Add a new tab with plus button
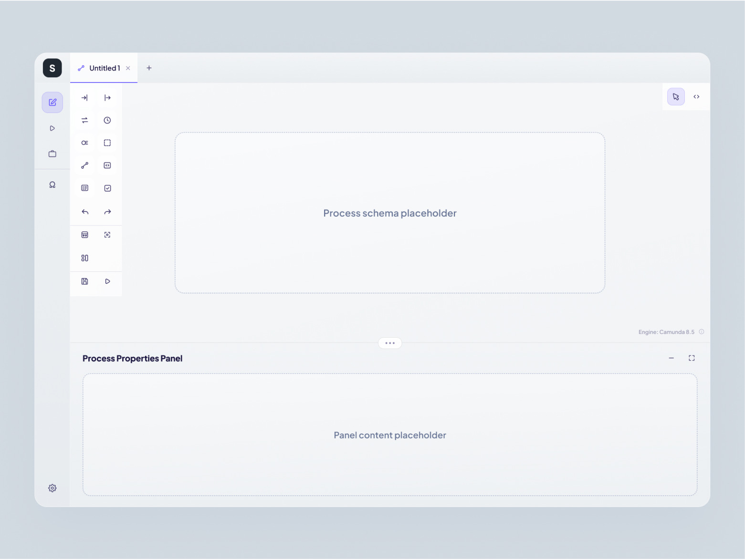The width and height of the screenshot is (745, 560). pyautogui.click(x=149, y=68)
